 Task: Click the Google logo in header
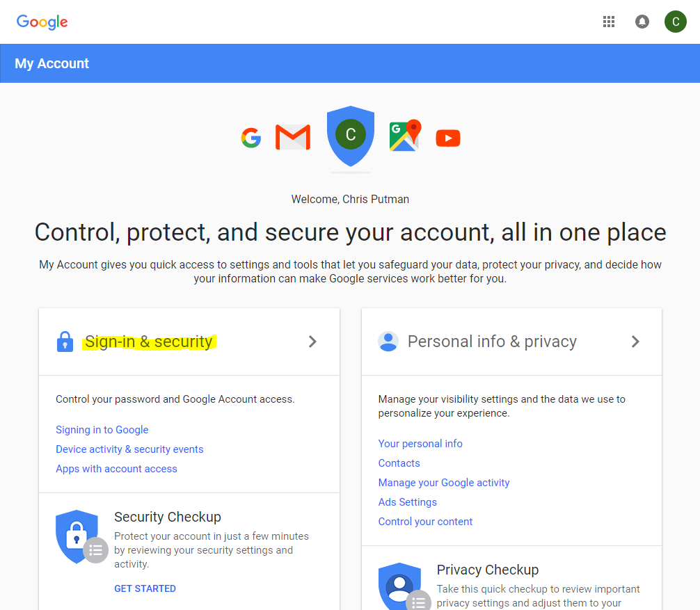click(42, 22)
